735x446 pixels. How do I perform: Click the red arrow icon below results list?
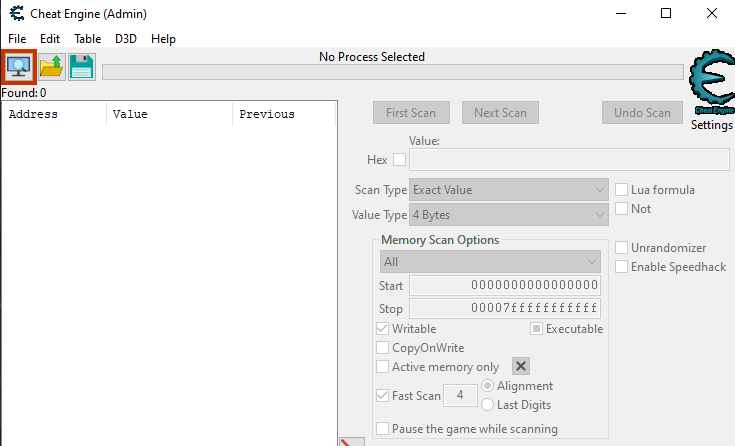point(352,442)
